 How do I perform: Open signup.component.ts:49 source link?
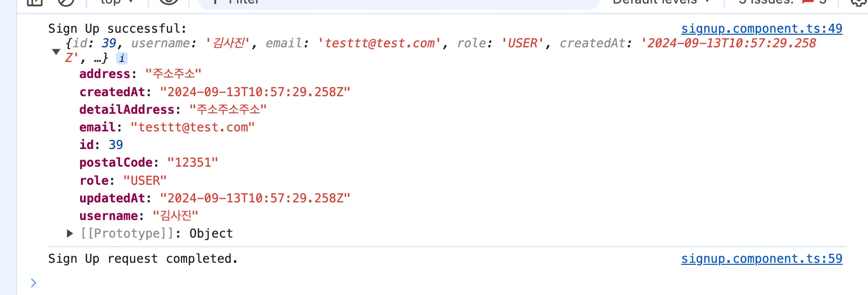(x=761, y=29)
